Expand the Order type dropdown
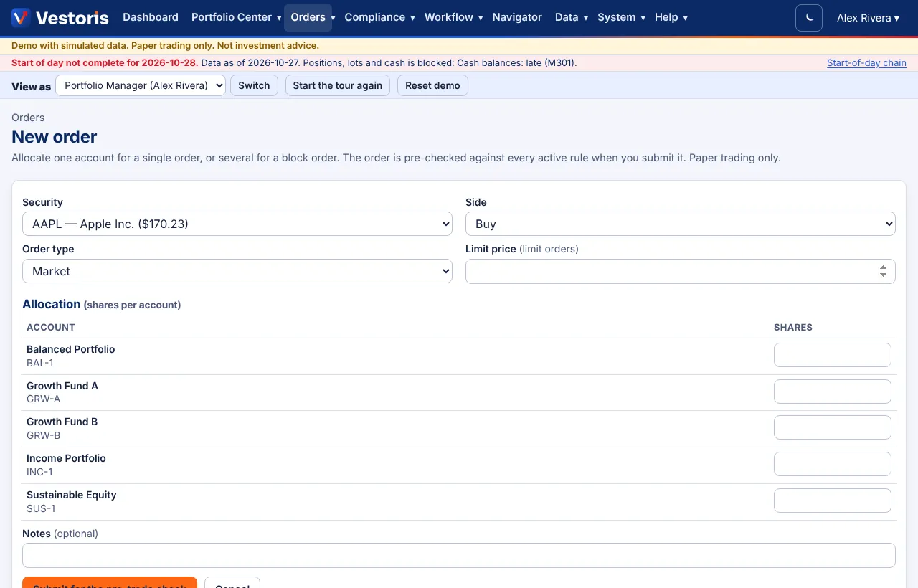The width and height of the screenshot is (918, 588). 237,271
